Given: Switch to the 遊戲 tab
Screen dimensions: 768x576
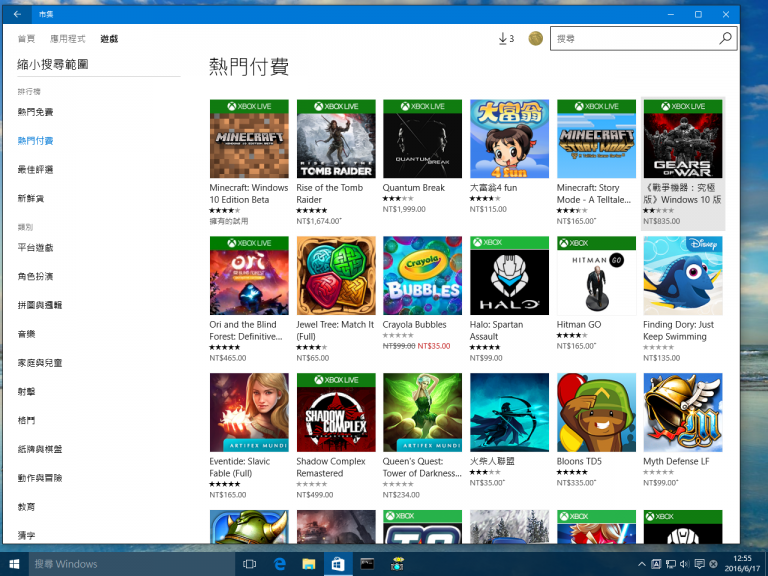Looking at the screenshot, I should 109,39.
